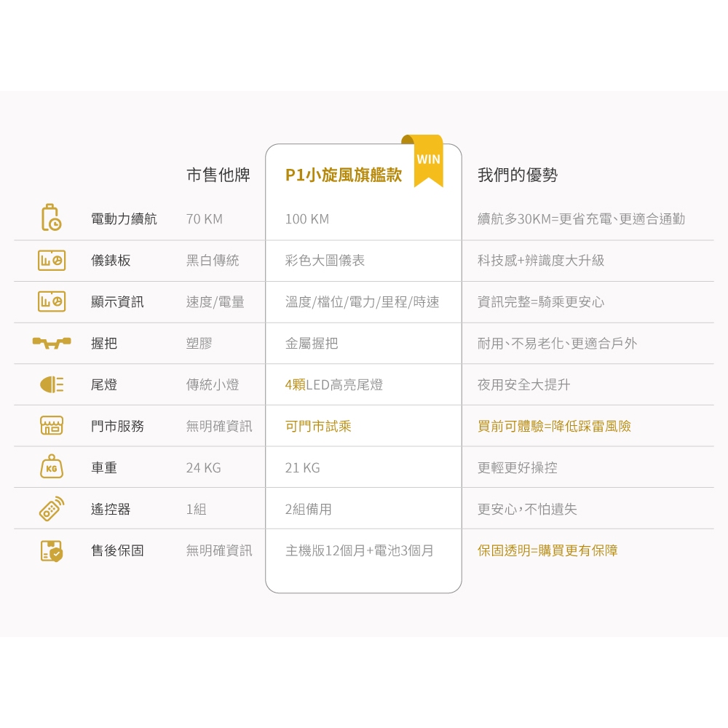Image resolution: width=728 pixels, height=728 pixels.
Task: Click the storefront icon beside 門市服務
Action: coord(52,426)
